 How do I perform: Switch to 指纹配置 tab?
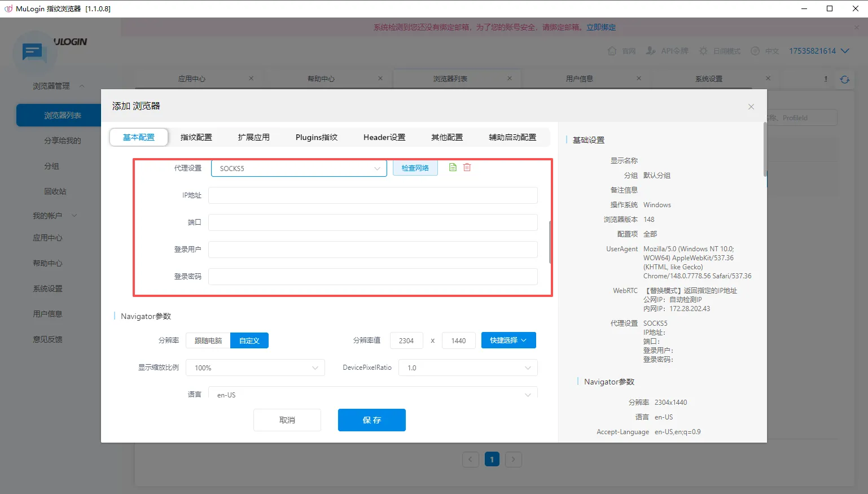(x=196, y=137)
